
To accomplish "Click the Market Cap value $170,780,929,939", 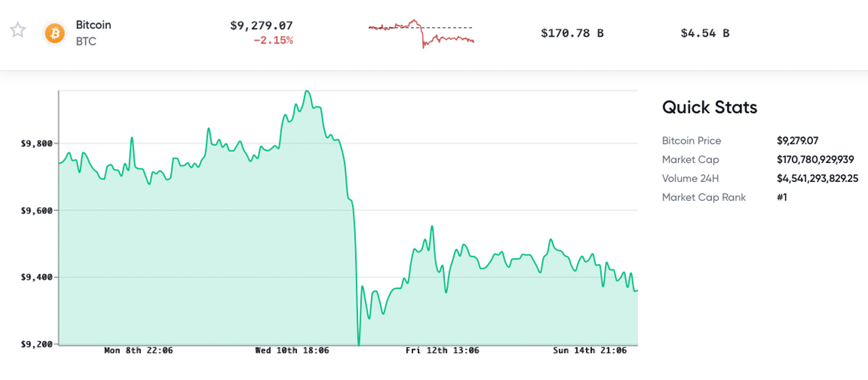I will pos(815,159).
